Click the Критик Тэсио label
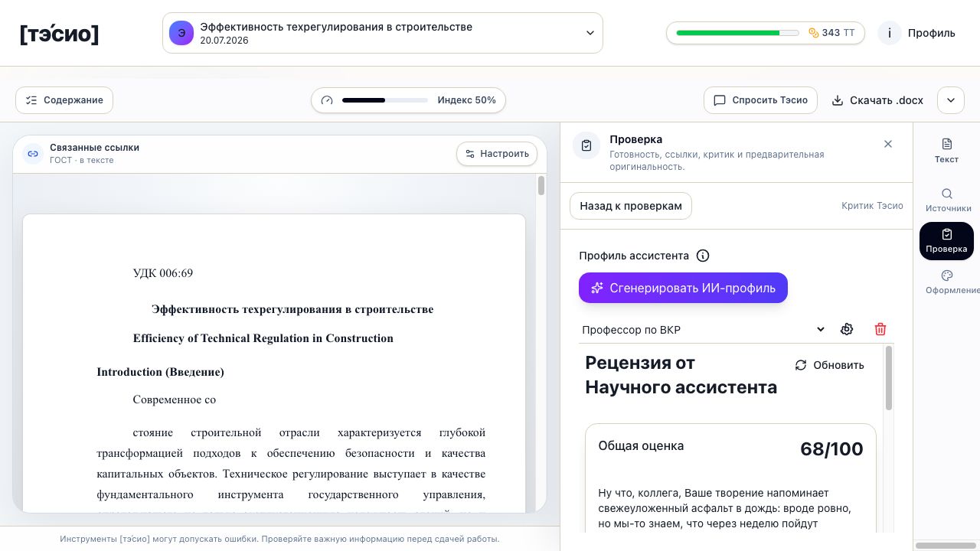The height and width of the screenshot is (551, 980). (x=872, y=206)
